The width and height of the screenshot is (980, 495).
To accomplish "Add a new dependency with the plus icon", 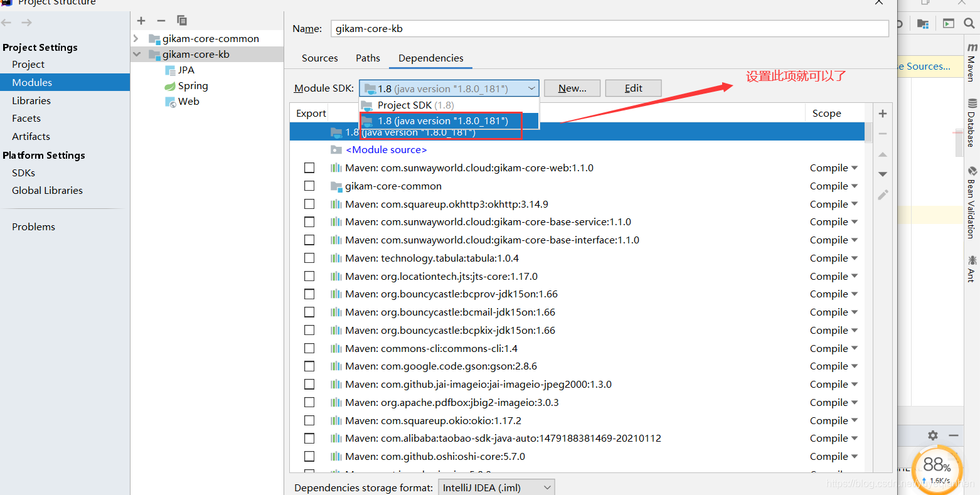I will 882,114.
